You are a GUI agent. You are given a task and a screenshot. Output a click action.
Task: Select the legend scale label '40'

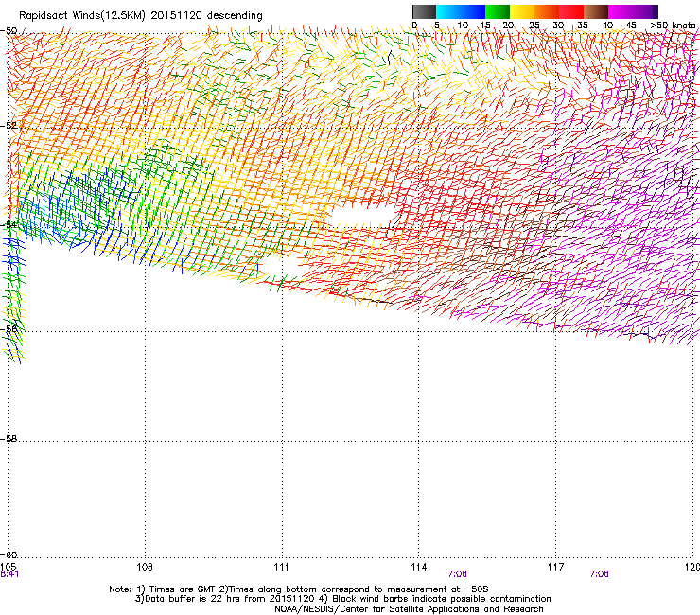pos(607,26)
